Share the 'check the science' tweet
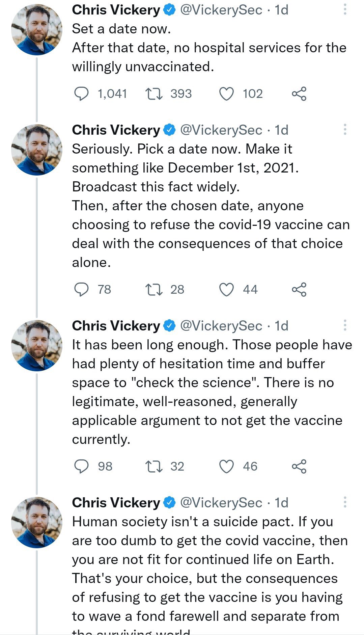364x635 pixels. (x=299, y=466)
